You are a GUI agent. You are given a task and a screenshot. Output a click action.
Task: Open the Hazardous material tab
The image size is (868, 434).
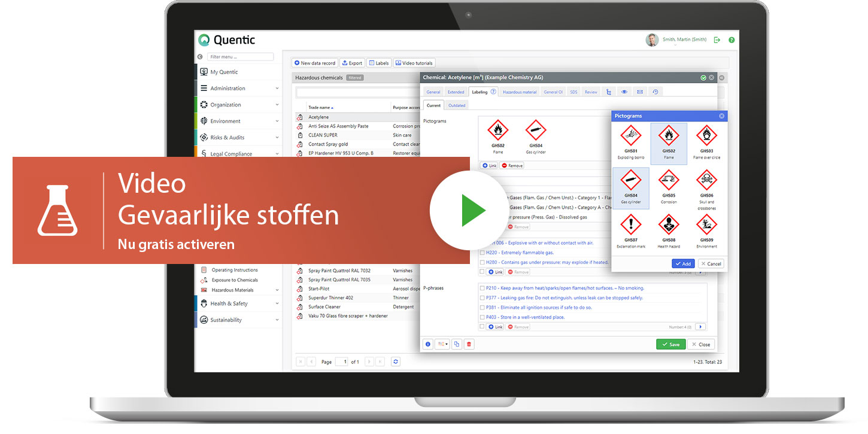point(520,92)
